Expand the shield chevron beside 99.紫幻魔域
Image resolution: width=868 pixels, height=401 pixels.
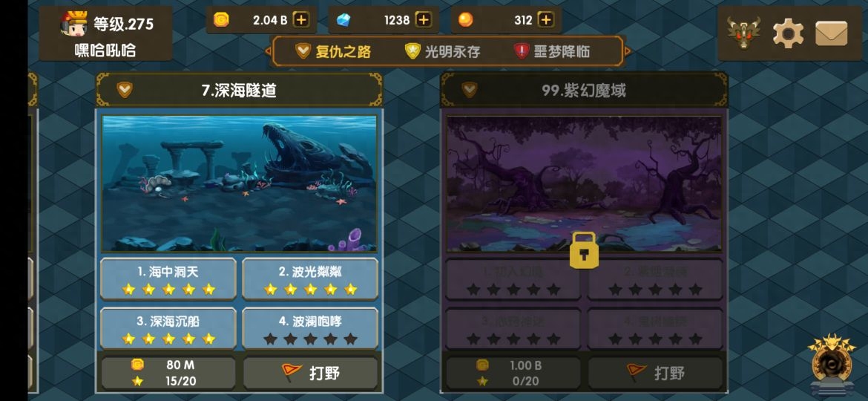[x=470, y=90]
